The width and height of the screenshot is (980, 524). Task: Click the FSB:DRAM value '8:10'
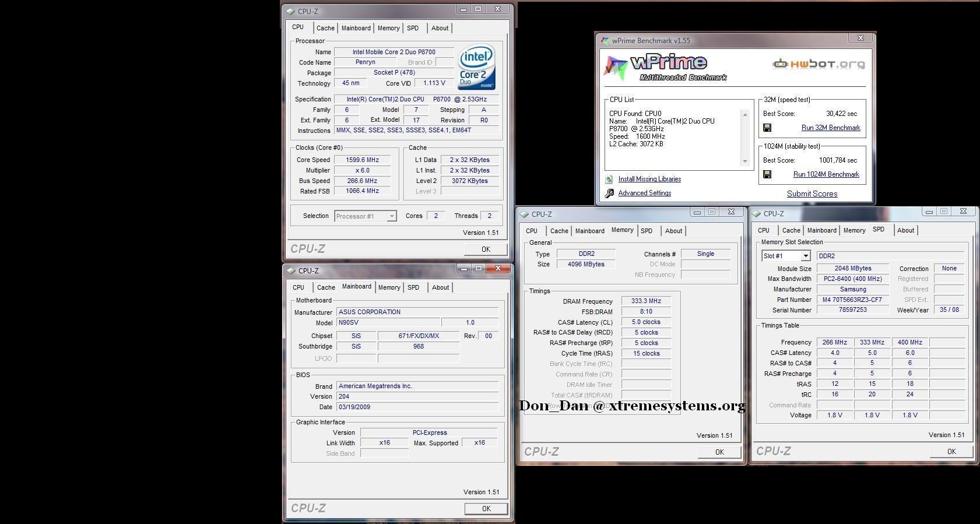(646, 312)
